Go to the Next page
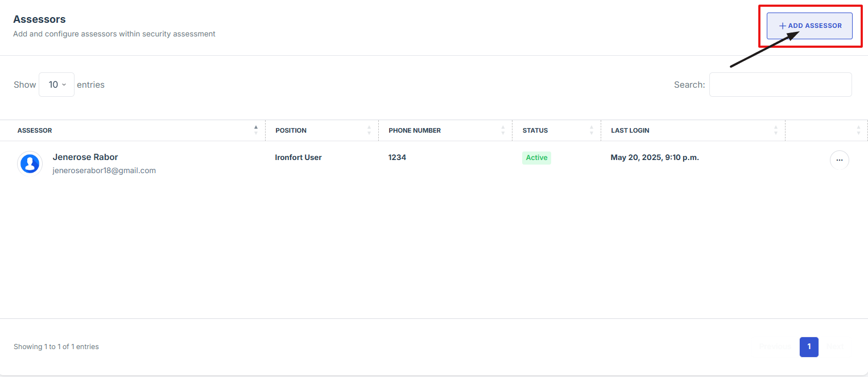This screenshot has height=377, width=868. click(835, 347)
